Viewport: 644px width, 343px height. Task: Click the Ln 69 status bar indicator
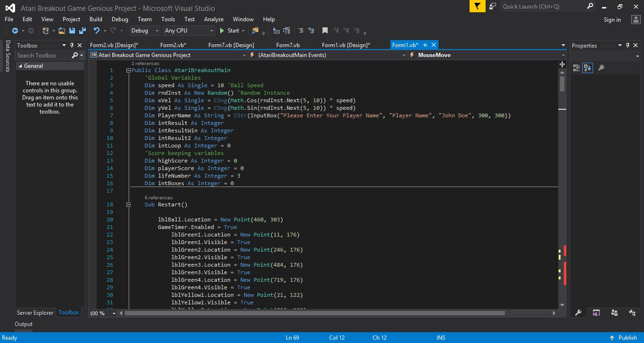point(292,338)
